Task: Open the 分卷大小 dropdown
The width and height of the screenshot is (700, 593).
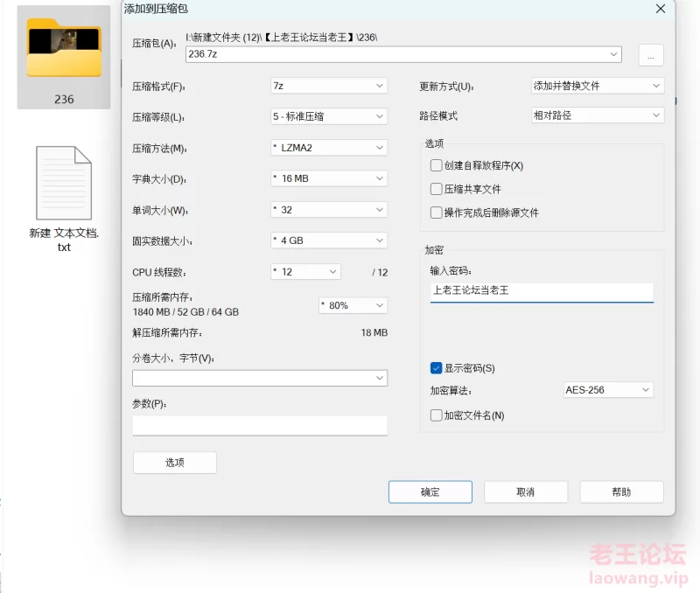Action: point(259,379)
